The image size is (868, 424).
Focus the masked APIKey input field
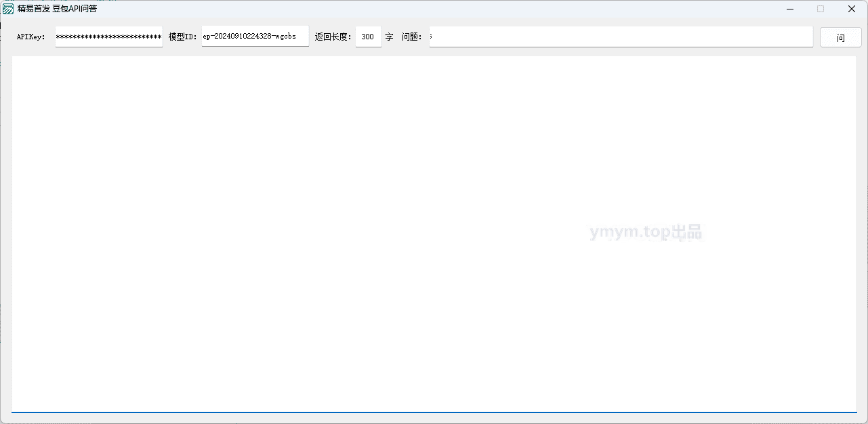tap(109, 37)
